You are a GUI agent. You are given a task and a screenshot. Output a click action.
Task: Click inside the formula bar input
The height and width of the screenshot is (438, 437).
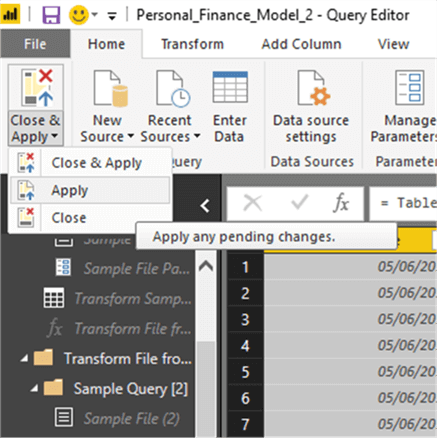point(403,203)
